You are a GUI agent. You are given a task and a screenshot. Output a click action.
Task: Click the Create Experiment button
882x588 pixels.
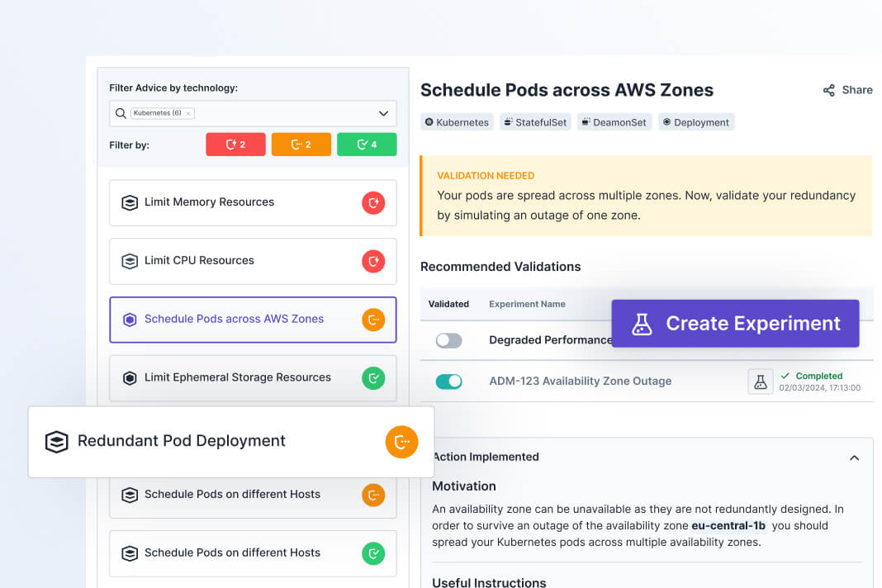pyautogui.click(x=735, y=324)
